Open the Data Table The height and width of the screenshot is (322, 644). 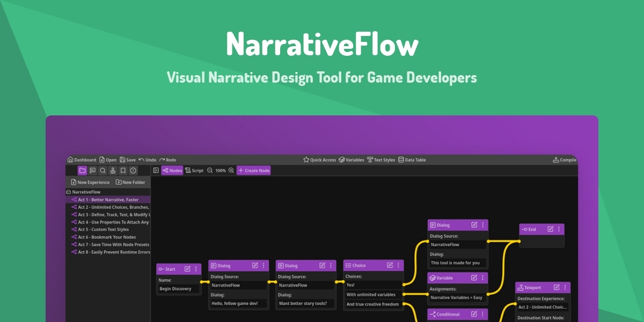pyautogui.click(x=412, y=160)
